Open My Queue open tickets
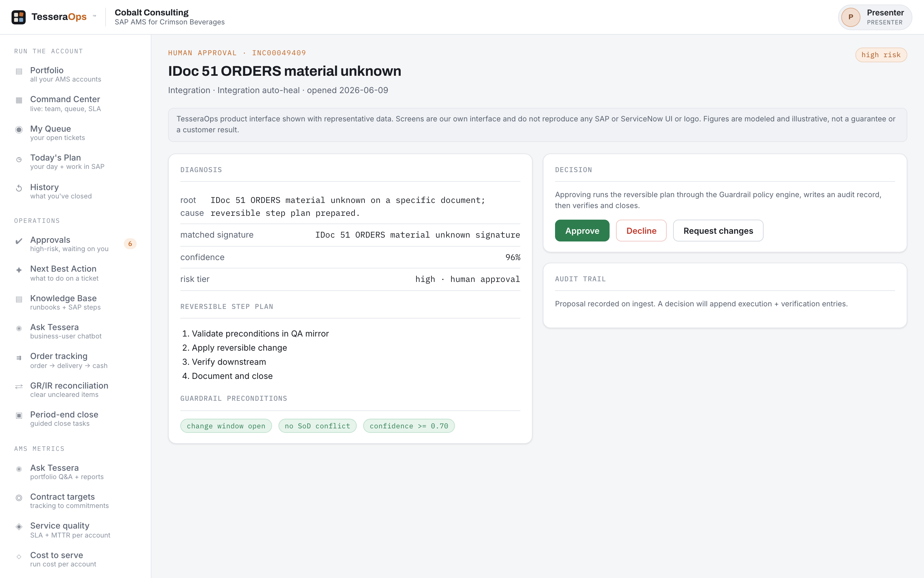The image size is (924, 578). (x=75, y=133)
